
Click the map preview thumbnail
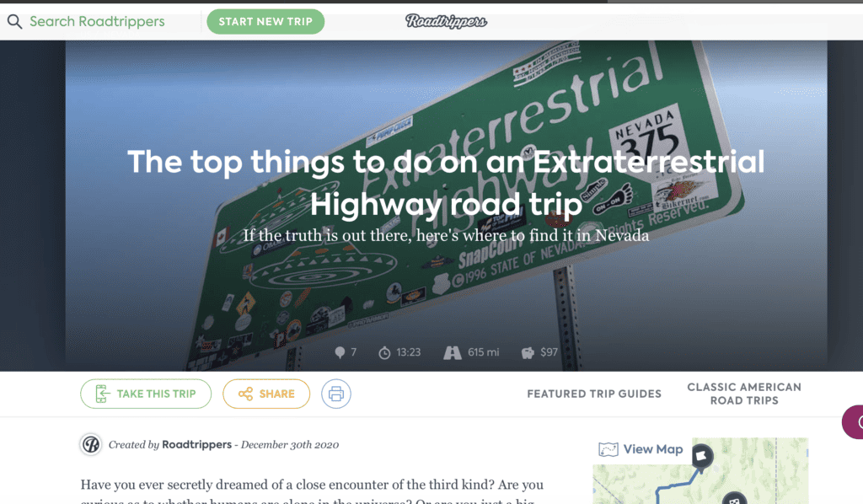point(700,471)
